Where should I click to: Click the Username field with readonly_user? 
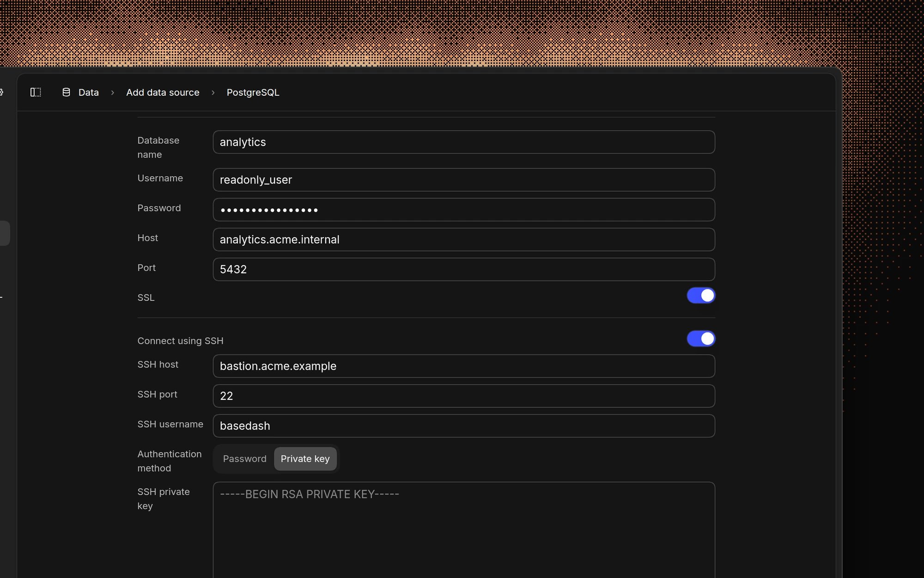click(464, 180)
